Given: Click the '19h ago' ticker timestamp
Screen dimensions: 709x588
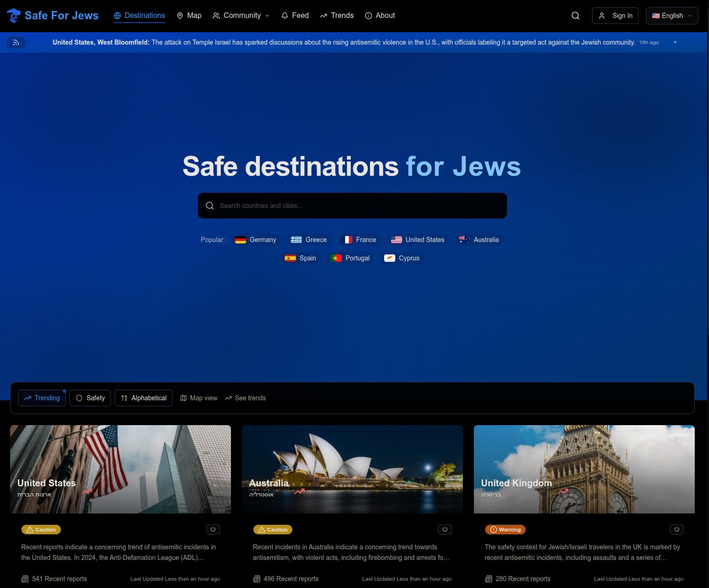Looking at the screenshot, I should pos(649,42).
